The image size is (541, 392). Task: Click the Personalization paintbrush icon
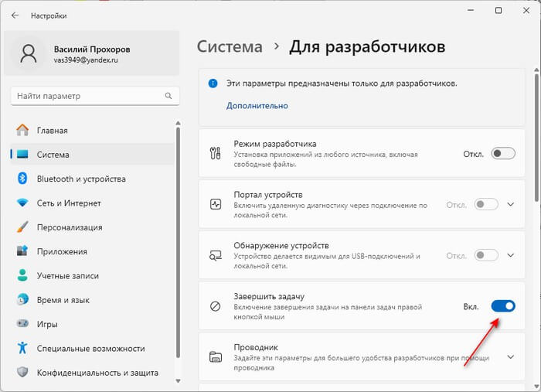(22, 227)
